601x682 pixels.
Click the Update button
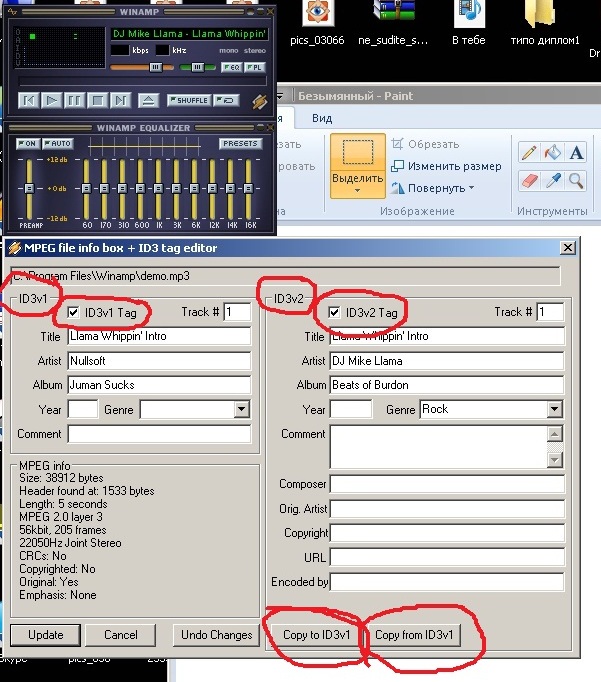(x=46, y=635)
